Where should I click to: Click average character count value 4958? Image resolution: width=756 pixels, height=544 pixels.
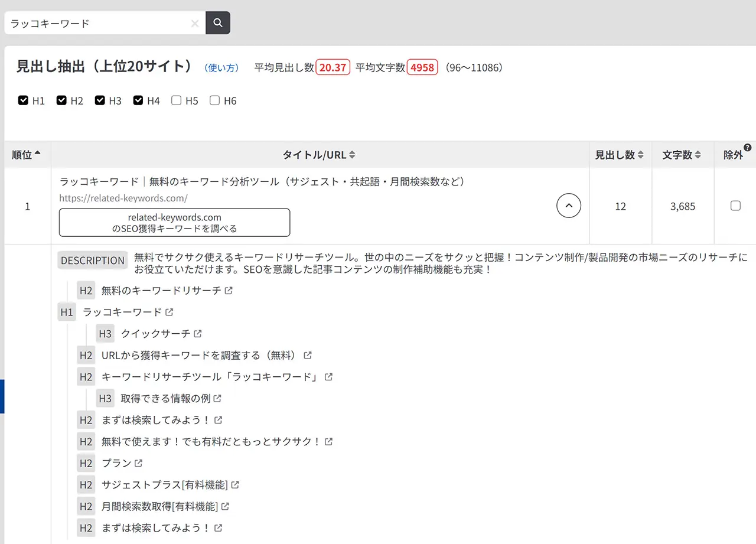point(422,67)
